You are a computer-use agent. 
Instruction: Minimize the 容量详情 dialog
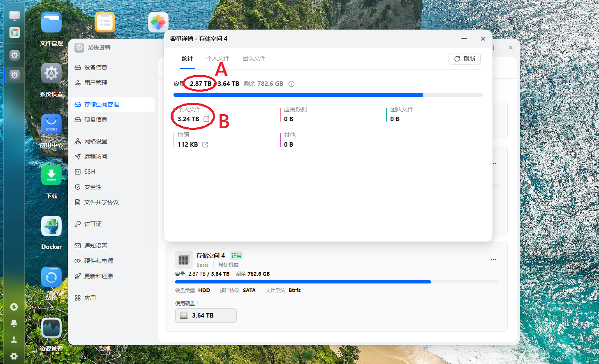tap(464, 39)
